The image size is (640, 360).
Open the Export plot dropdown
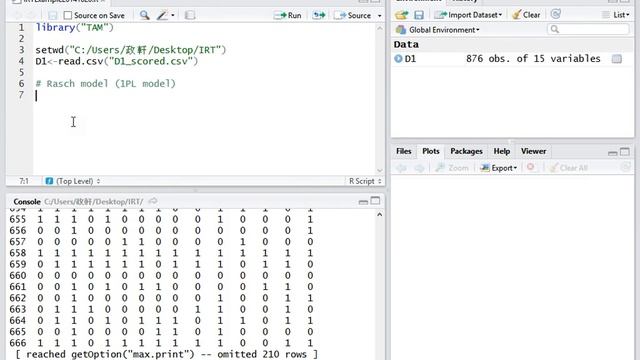[x=498, y=168]
